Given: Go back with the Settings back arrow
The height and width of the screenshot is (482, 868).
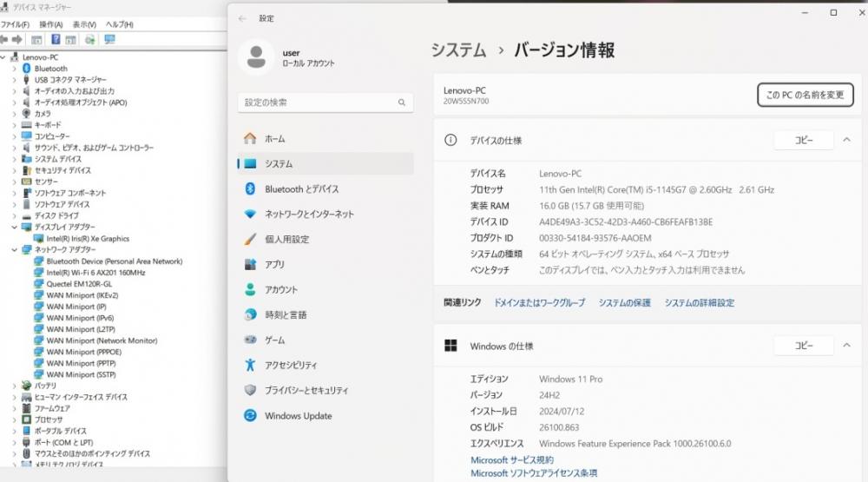Looking at the screenshot, I should pyautogui.click(x=242, y=18).
